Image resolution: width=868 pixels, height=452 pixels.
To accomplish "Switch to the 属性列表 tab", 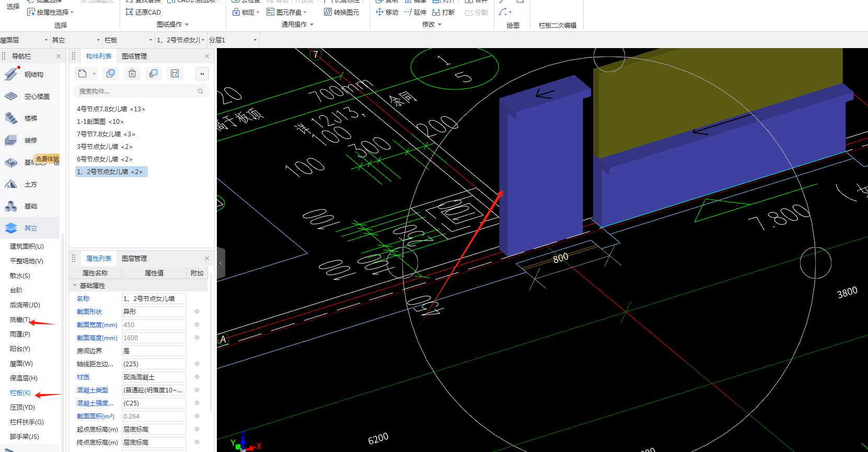I will tap(99, 258).
